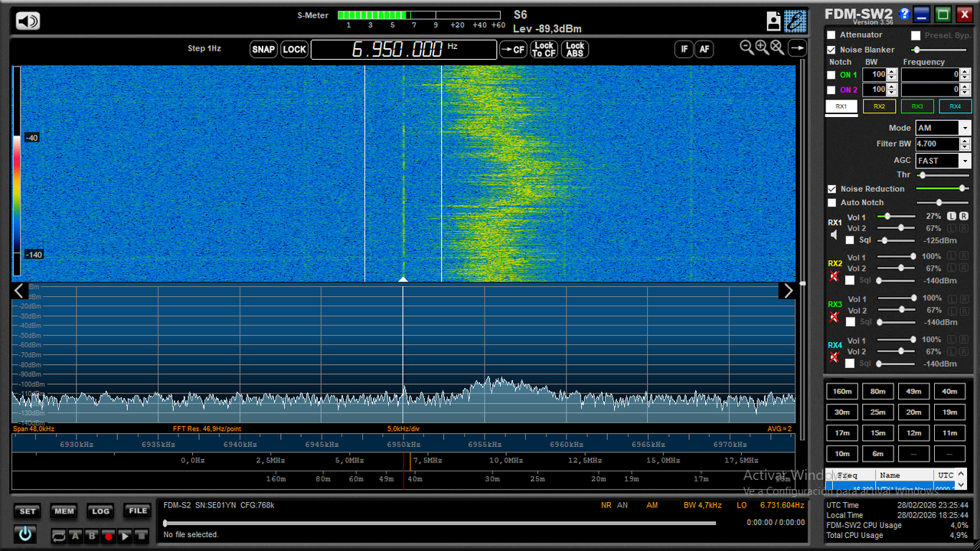
Task: Click the LOCK frequency button
Action: click(x=294, y=50)
